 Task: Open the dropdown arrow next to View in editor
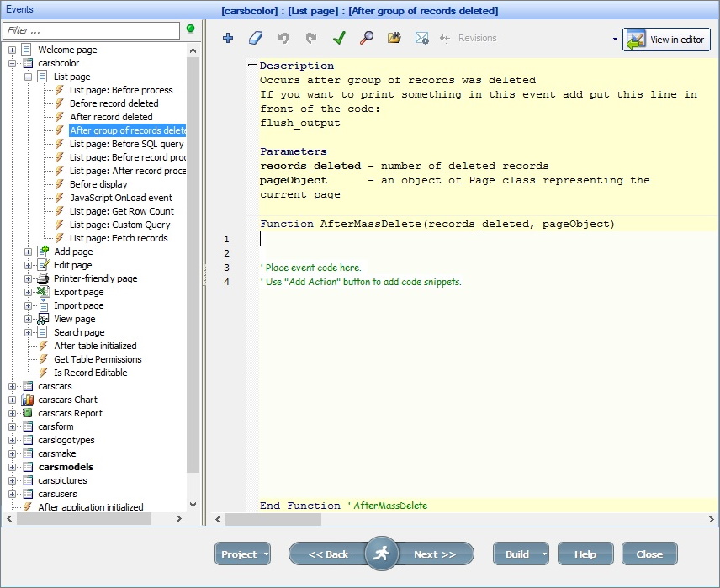click(615, 39)
